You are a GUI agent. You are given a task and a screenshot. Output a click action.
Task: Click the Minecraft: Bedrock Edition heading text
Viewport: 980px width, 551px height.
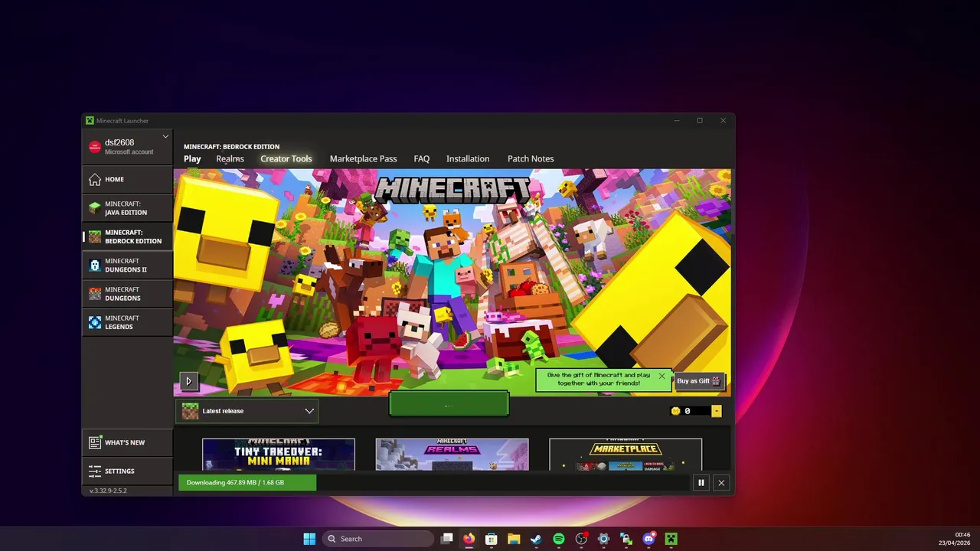[x=231, y=146]
